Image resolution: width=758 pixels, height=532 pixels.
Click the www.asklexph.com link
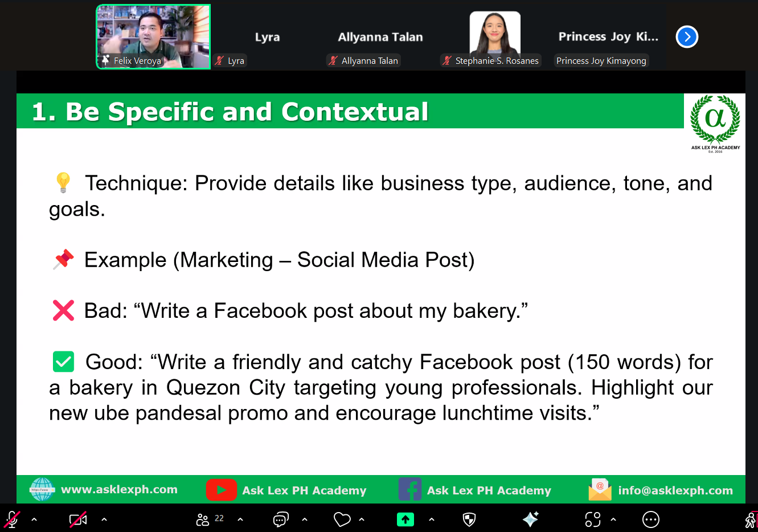119,489
